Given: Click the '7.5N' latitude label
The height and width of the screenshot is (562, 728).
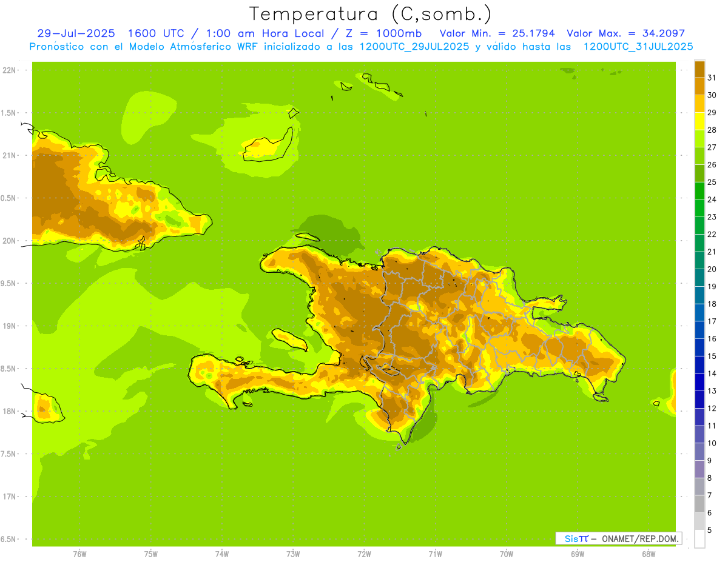Looking at the screenshot, I should coord(8,454).
